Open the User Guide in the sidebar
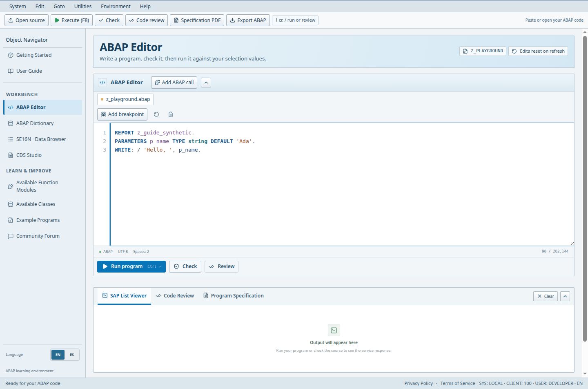Screen dimensions: 588x389 pos(42,71)
